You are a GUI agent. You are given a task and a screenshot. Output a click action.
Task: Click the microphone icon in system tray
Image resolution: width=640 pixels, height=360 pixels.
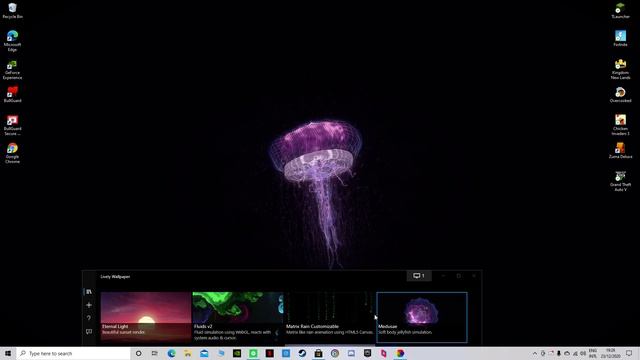click(559, 353)
